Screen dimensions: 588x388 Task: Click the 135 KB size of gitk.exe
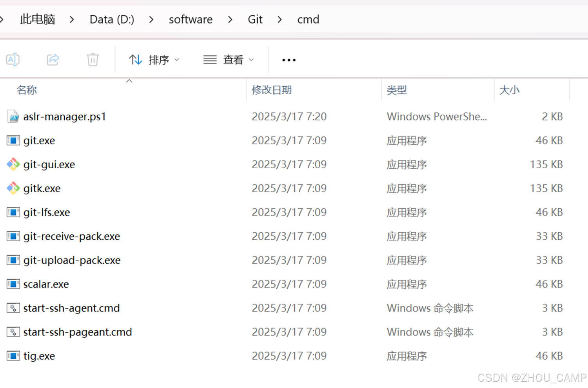coord(546,188)
